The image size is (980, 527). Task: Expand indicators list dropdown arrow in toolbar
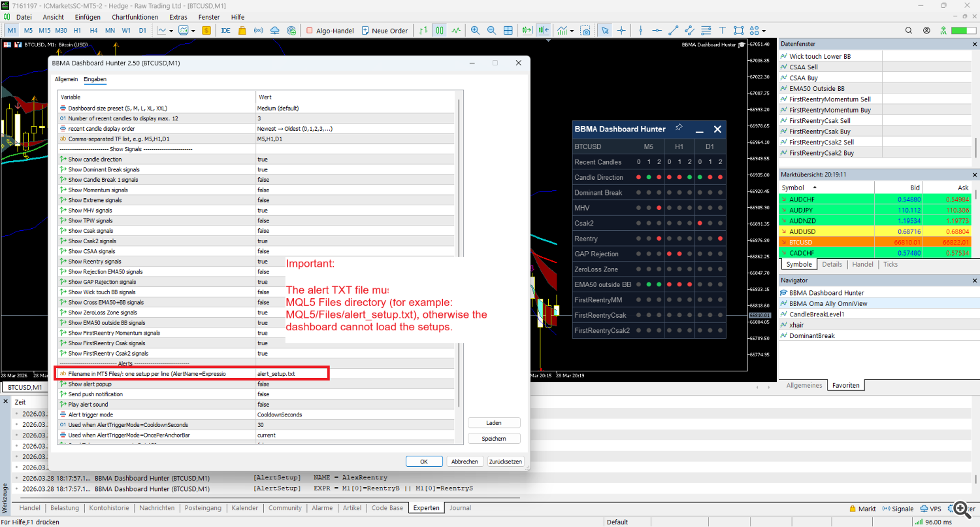(x=572, y=30)
